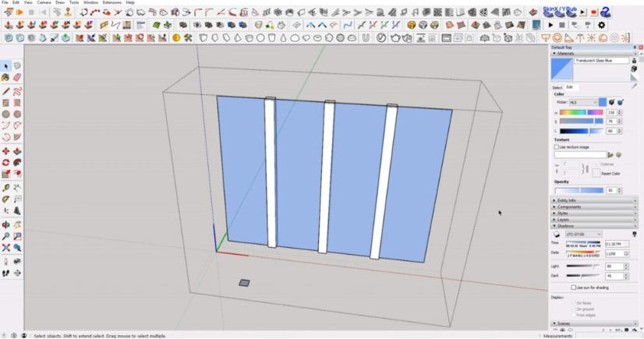This screenshot has height=339, width=644.
Task: Open the Draw menu
Action: [60, 2]
